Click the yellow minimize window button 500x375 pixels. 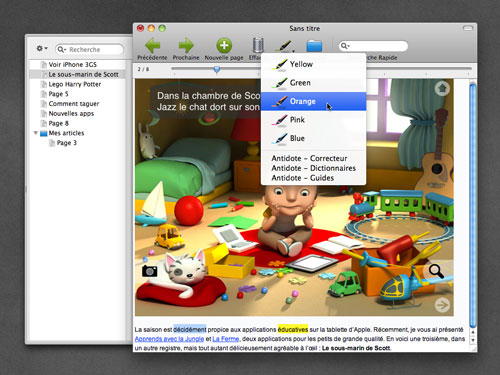[x=151, y=28]
